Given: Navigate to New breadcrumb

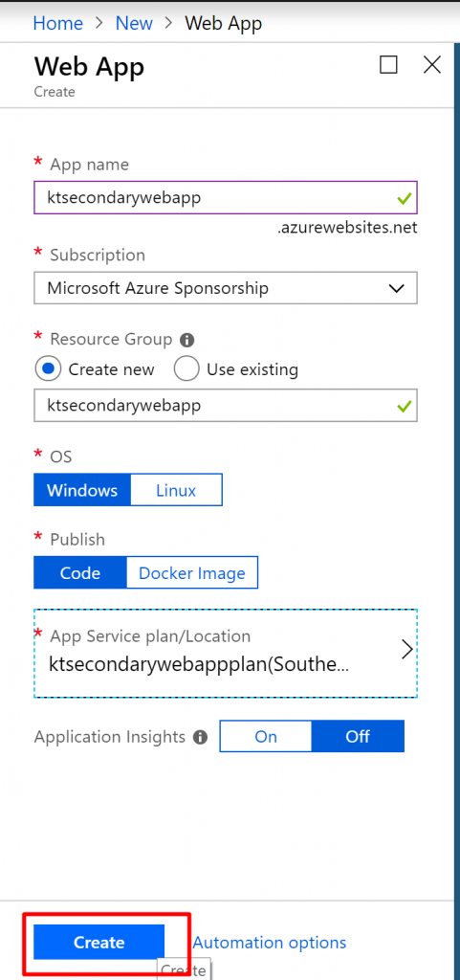Looking at the screenshot, I should pyautogui.click(x=134, y=24).
